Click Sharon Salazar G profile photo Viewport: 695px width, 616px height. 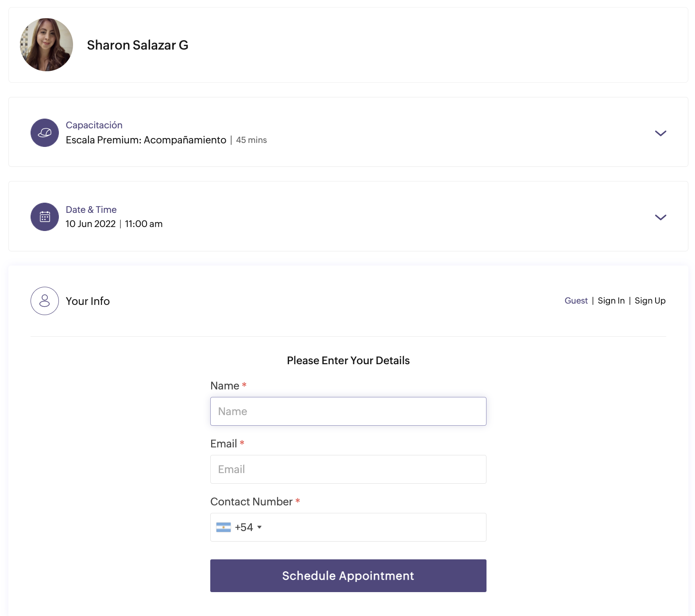[x=46, y=45]
